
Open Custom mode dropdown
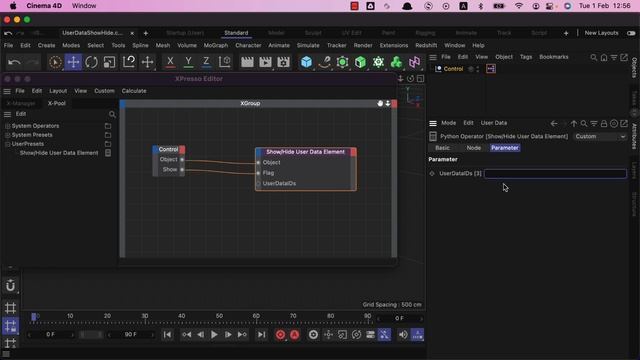coord(600,136)
